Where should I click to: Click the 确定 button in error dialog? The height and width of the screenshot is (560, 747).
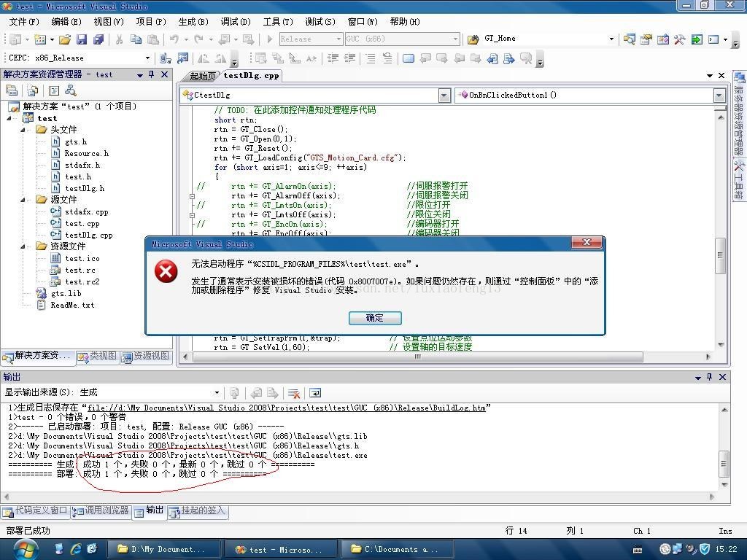point(375,318)
